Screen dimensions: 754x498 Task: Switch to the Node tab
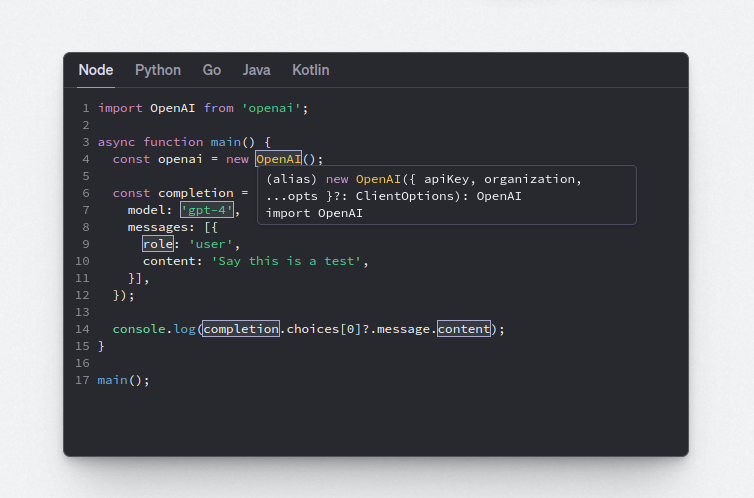pyautogui.click(x=96, y=70)
